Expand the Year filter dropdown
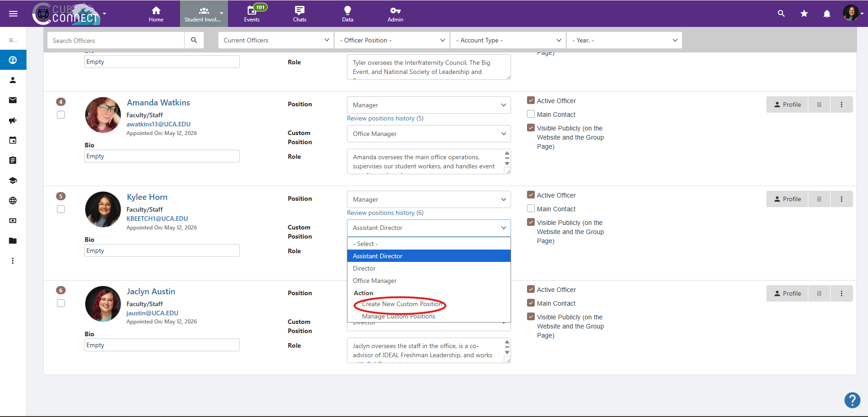The width and height of the screenshot is (868, 417). pos(624,40)
